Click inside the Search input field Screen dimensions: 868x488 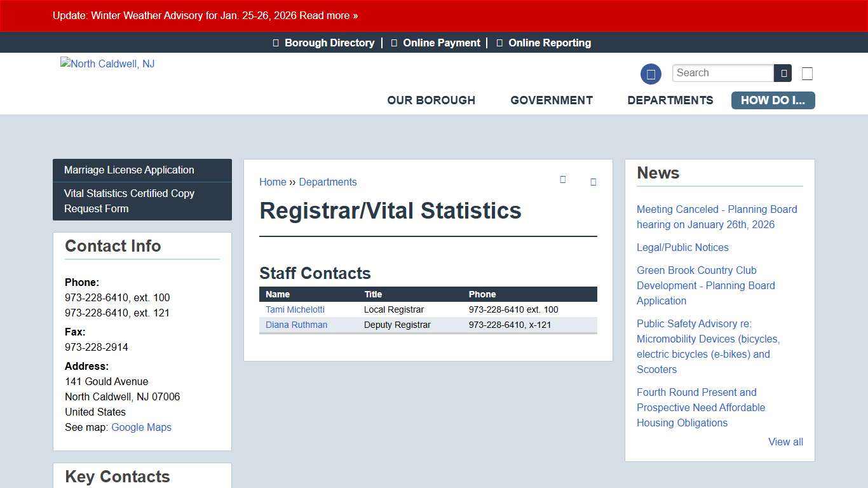pos(722,72)
